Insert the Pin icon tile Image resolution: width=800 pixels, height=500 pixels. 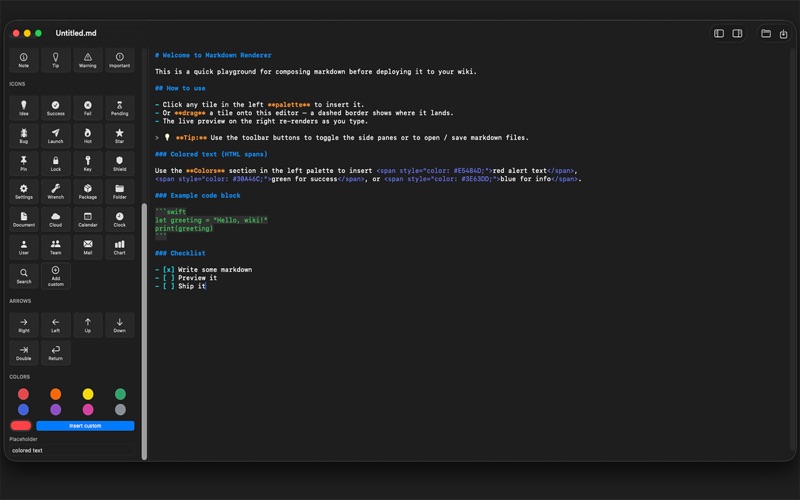coord(23,164)
